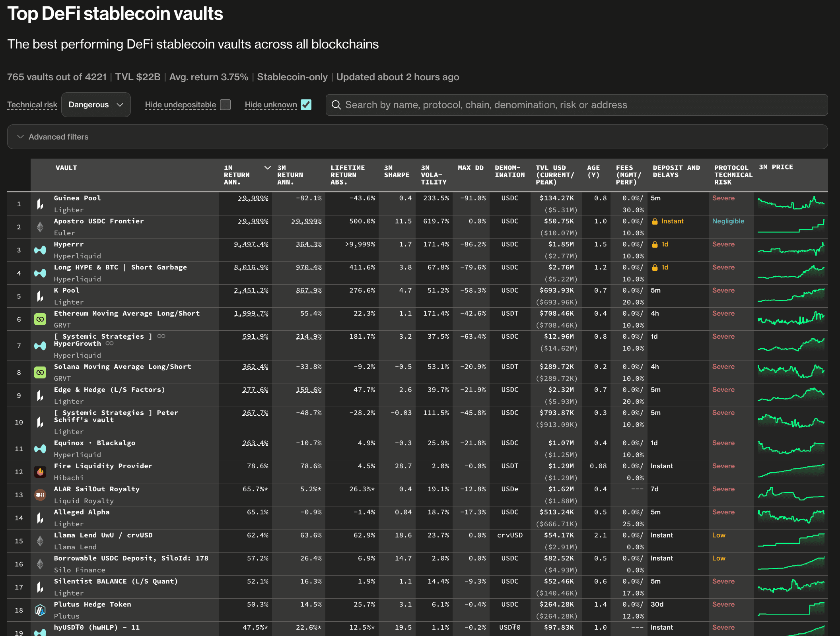Sort by 3M Return Ann. column
Viewport: 840px width, 636px height.
(x=290, y=175)
